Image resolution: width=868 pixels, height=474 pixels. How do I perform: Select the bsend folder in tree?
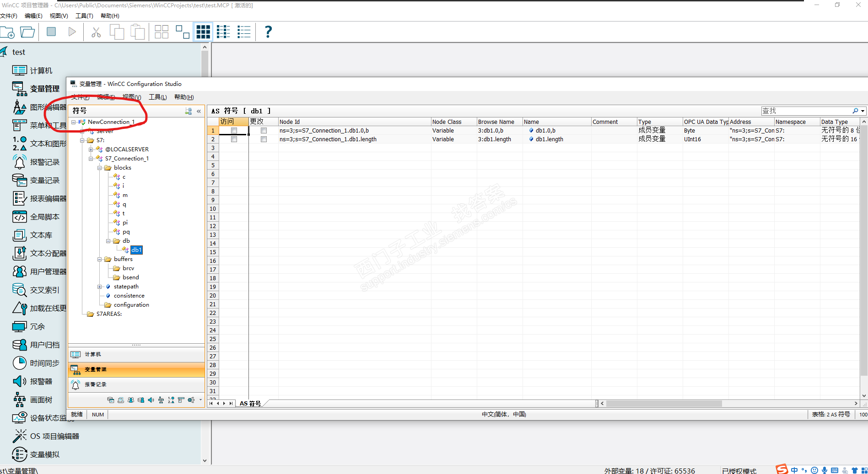(x=130, y=277)
